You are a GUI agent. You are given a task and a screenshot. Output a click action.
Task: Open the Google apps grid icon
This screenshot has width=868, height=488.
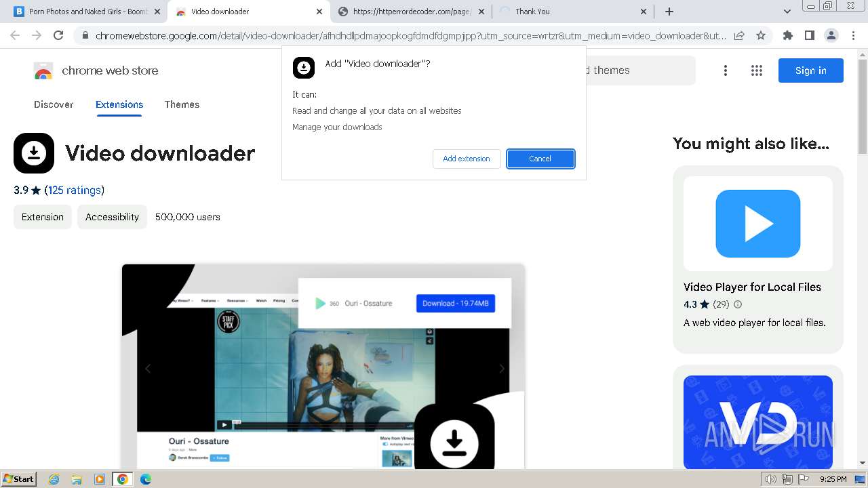(757, 70)
